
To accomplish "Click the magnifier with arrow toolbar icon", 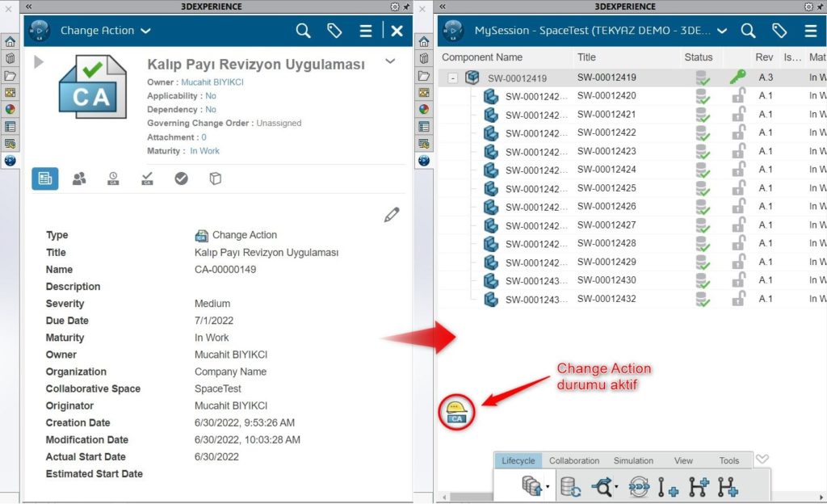I will [602, 486].
